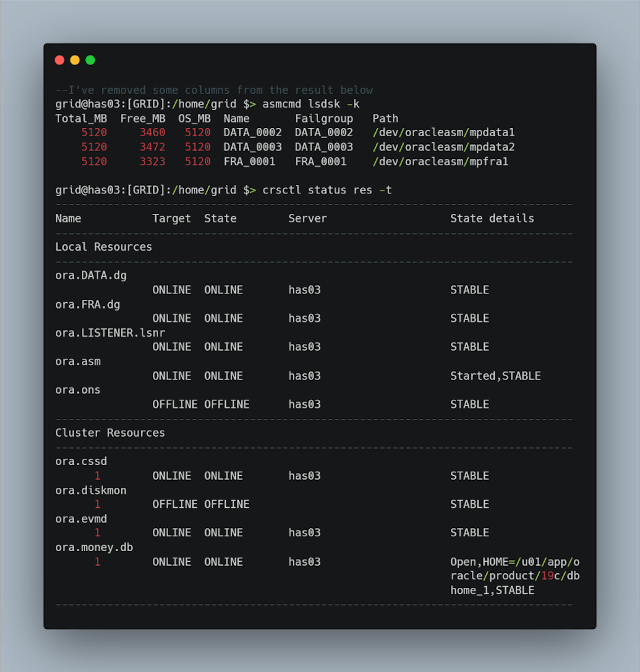This screenshot has width=640, height=672.
Task: Click the red close window button
Action: click(59, 60)
